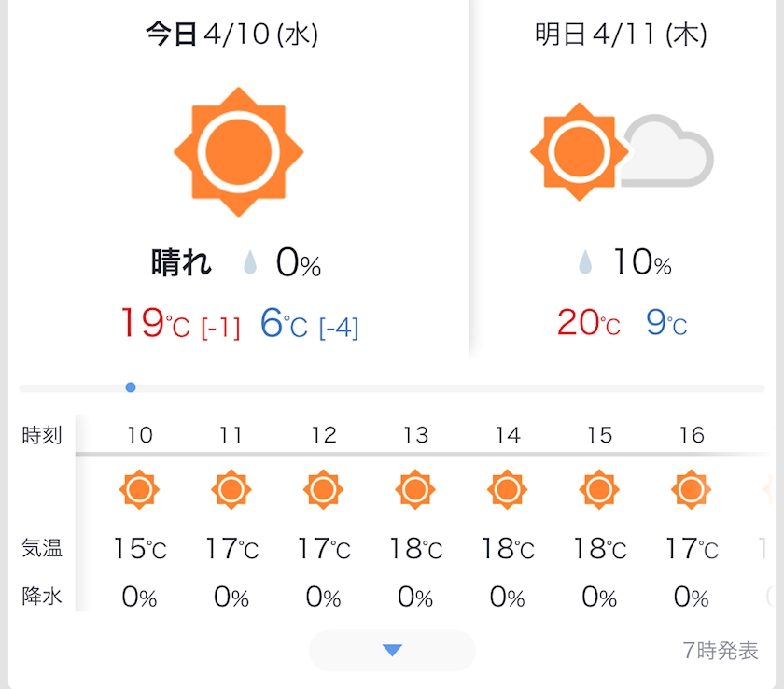Click today's large sunny weather icon
784x689 pixels.
click(x=239, y=152)
